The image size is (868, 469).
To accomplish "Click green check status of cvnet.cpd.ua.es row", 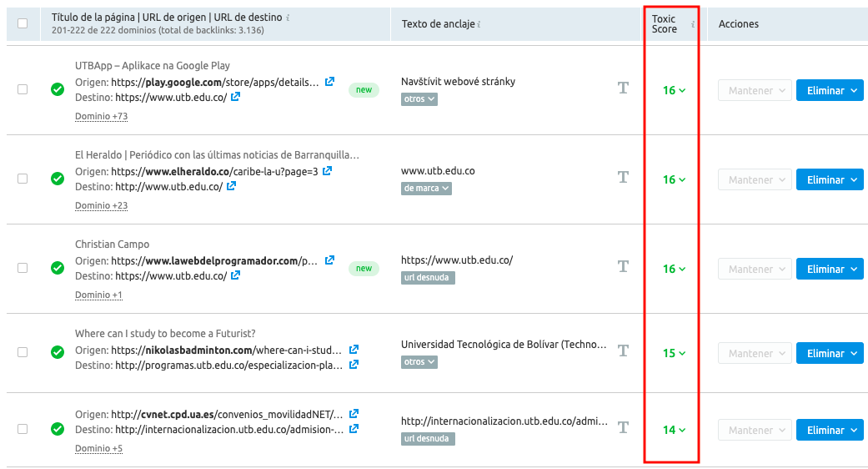I will 58,429.
